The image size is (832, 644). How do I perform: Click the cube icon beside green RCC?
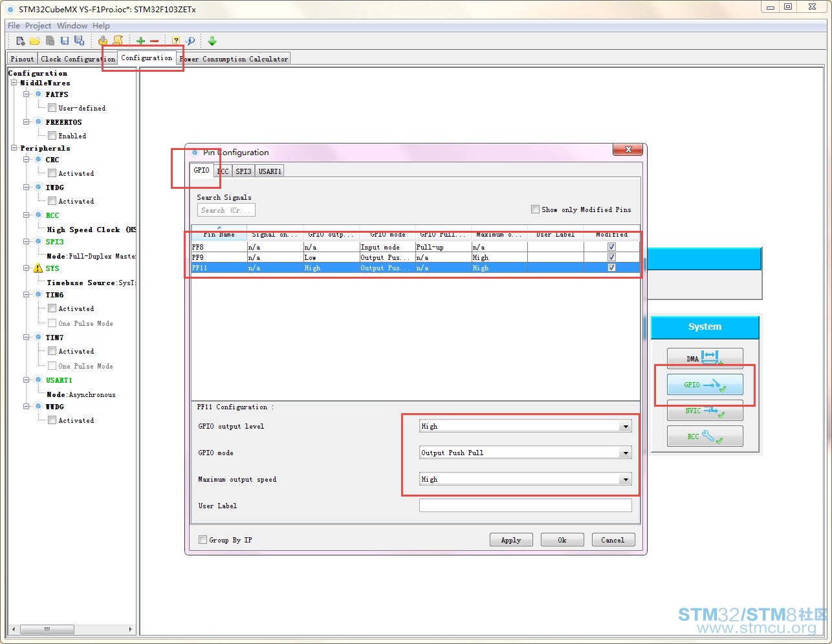38,215
